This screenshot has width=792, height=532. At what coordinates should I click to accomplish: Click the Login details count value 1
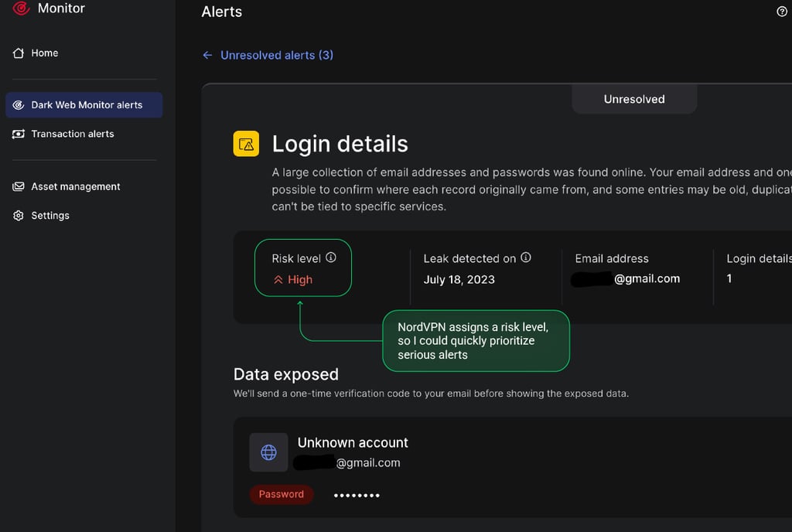click(729, 278)
